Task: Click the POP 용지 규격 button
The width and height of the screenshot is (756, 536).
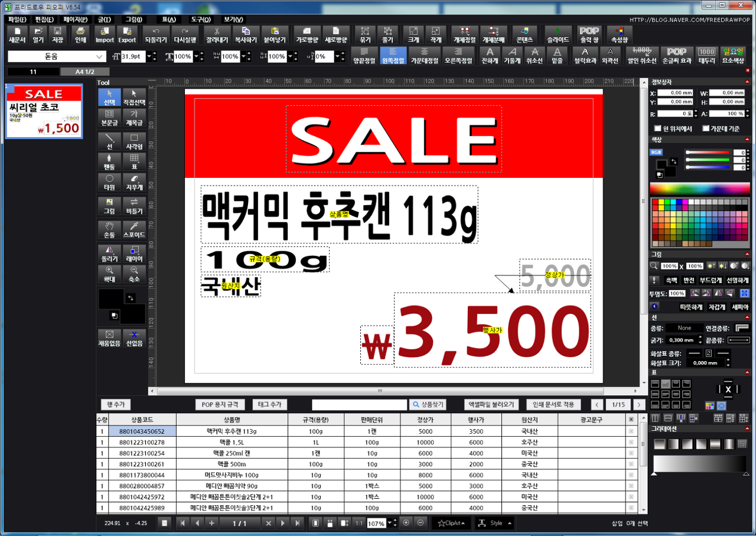Action: (x=220, y=405)
